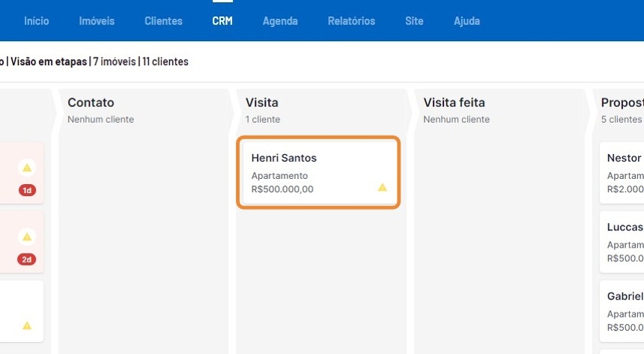The image size is (644, 354).
Task: Click the warning icon above the 1d badge
Action: pos(27,168)
